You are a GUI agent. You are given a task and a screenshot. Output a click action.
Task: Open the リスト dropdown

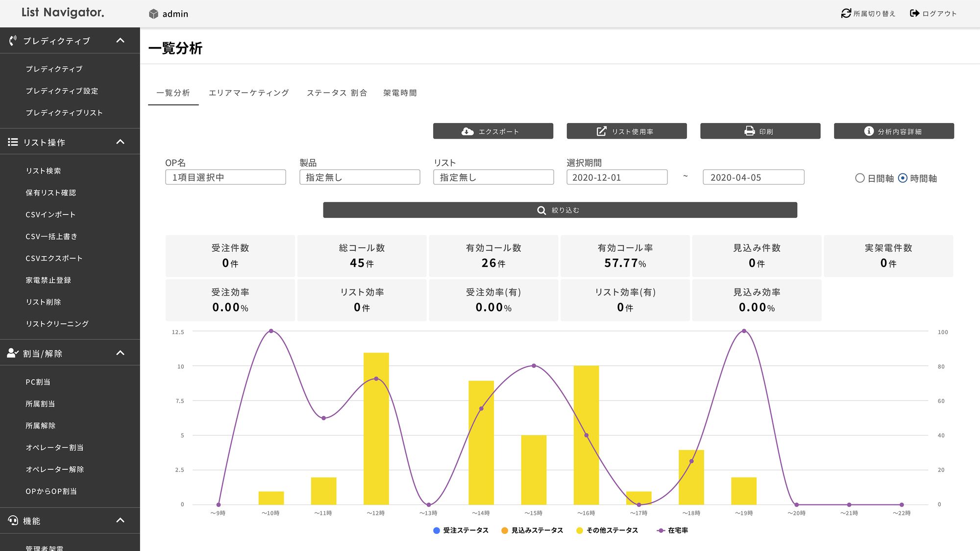[493, 177]
